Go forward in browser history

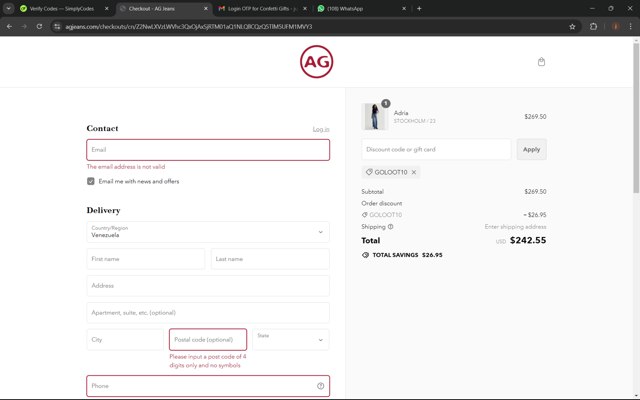24,27
